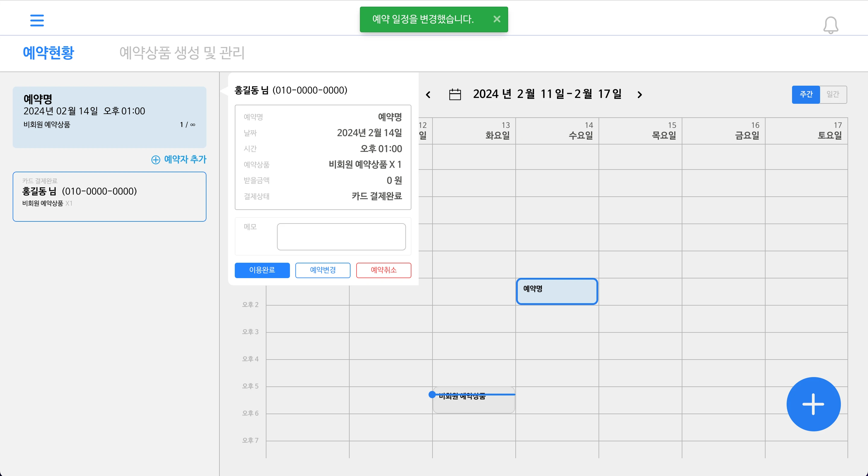This screenshot has height=476, width=868.
Task: Click the date range 2024 년 2월 11일 - 2월 17일
Action: click(548, 94)
